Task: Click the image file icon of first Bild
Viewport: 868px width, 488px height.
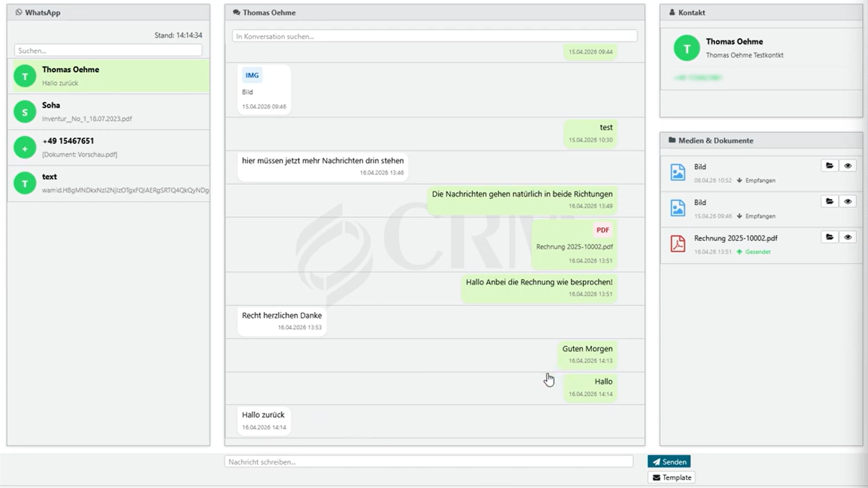Action: [x=678, y=172]
